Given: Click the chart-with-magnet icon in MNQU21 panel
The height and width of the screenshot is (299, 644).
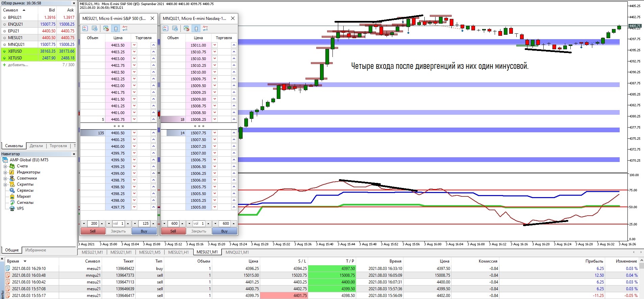Looking at the screenshot, I should coord(187,28).
